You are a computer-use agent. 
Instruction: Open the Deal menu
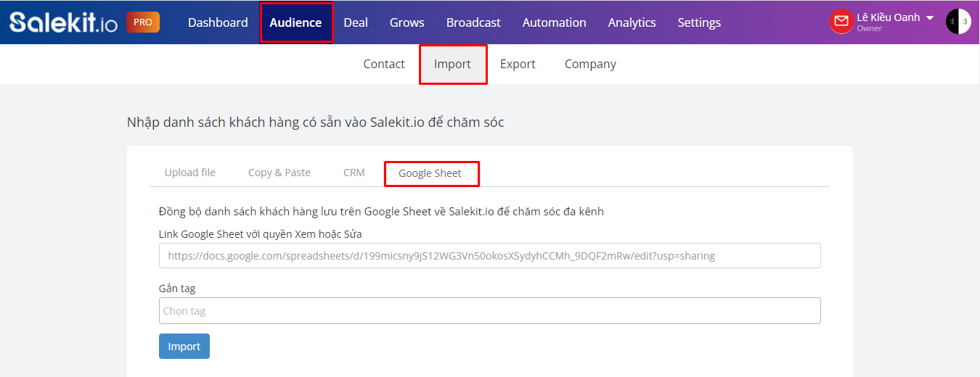tap(356, 22)
